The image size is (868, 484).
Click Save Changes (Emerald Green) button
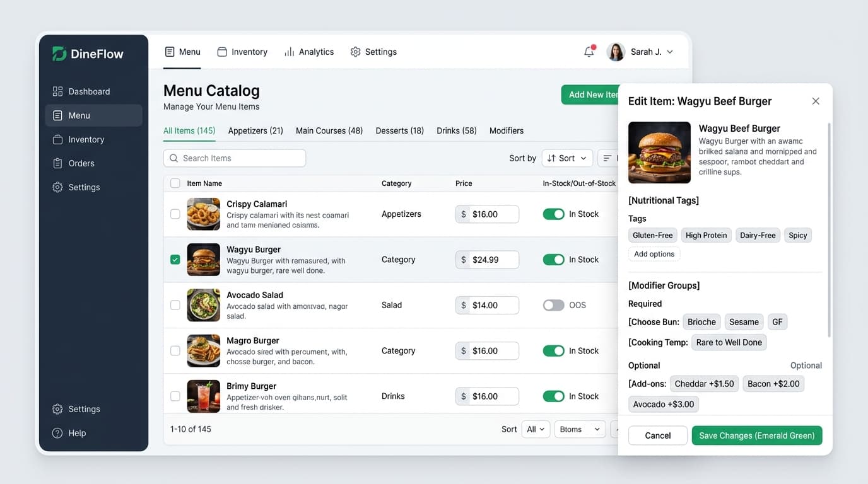757,435
